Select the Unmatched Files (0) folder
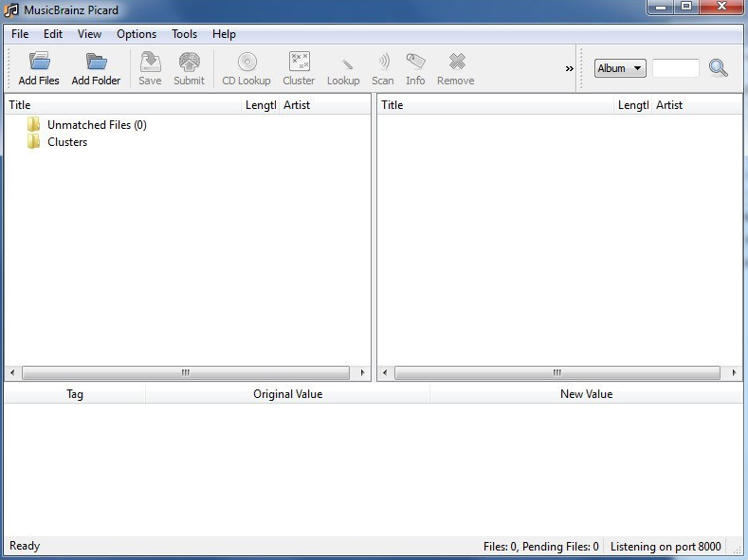This screenshot has height=560, width=748. click(97, 125)
